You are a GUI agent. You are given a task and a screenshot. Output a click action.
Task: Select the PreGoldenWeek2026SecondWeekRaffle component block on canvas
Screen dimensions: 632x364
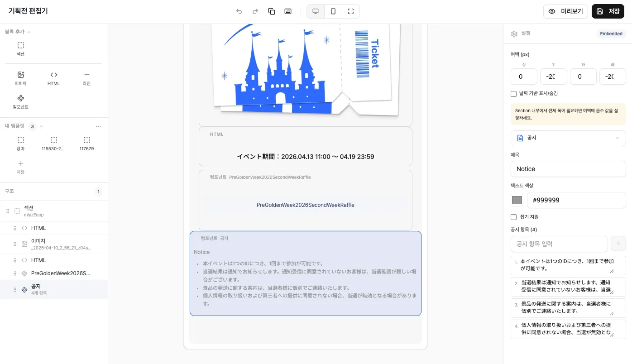pyautogui.click(x=306, y=200)
